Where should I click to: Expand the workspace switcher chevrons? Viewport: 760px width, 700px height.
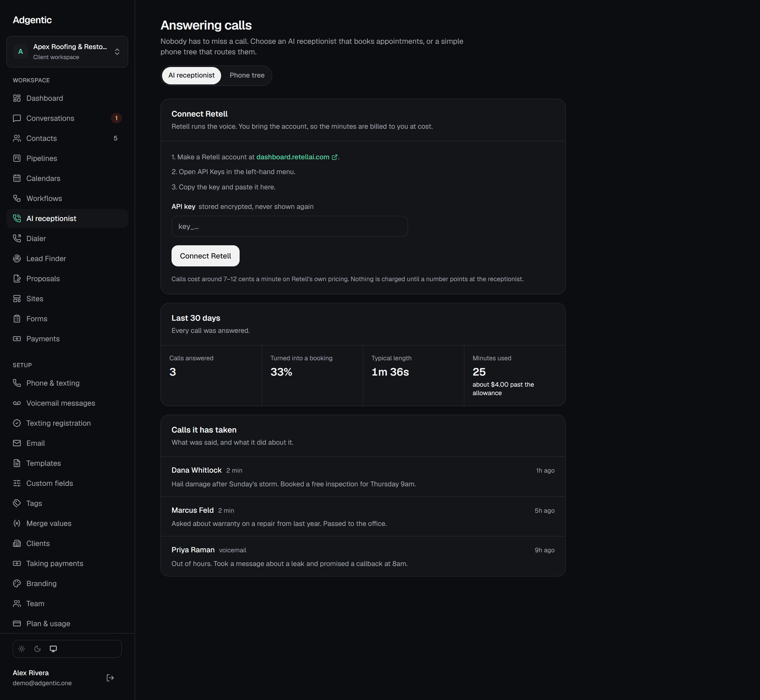[117, 51]
